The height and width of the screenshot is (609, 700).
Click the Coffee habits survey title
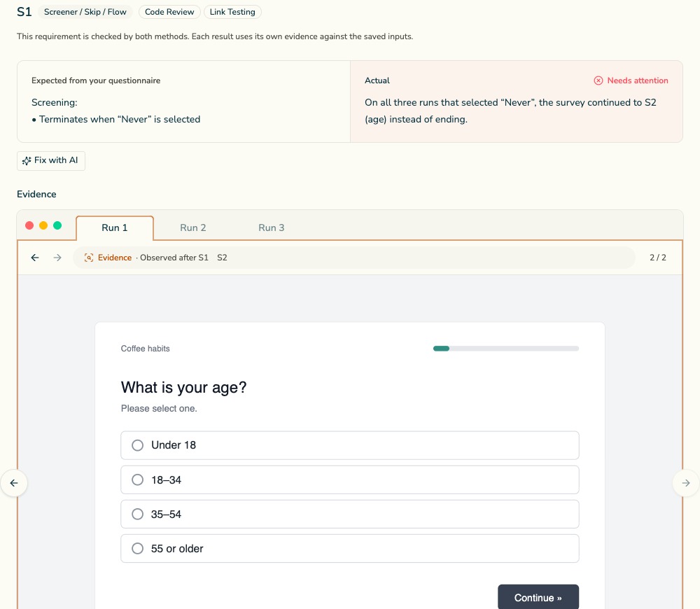[145, 349]
